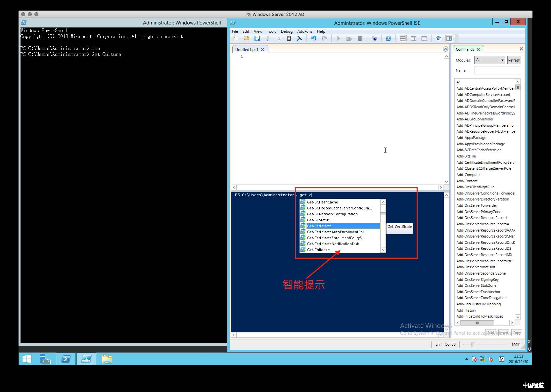Collapse the script pane with circular arrow

point(445,49)
